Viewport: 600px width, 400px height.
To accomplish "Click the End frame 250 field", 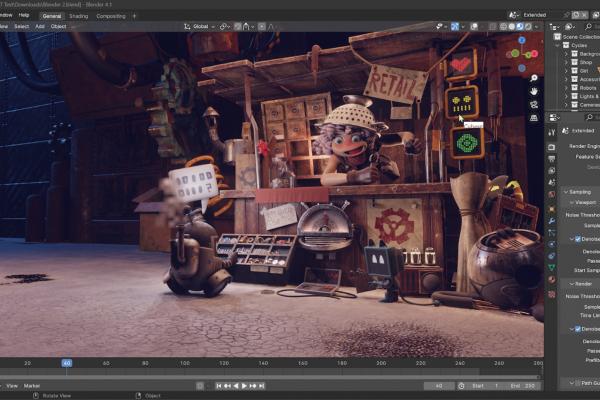I will 523,386.
